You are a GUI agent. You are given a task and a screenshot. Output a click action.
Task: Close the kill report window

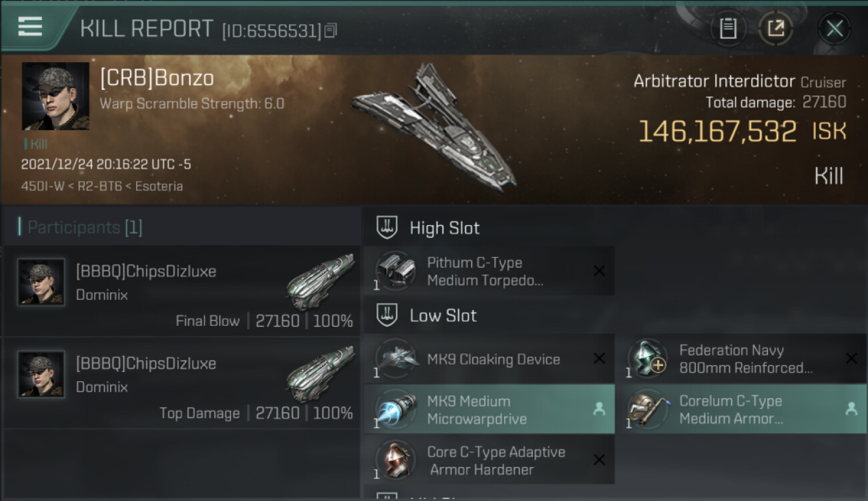834,28
